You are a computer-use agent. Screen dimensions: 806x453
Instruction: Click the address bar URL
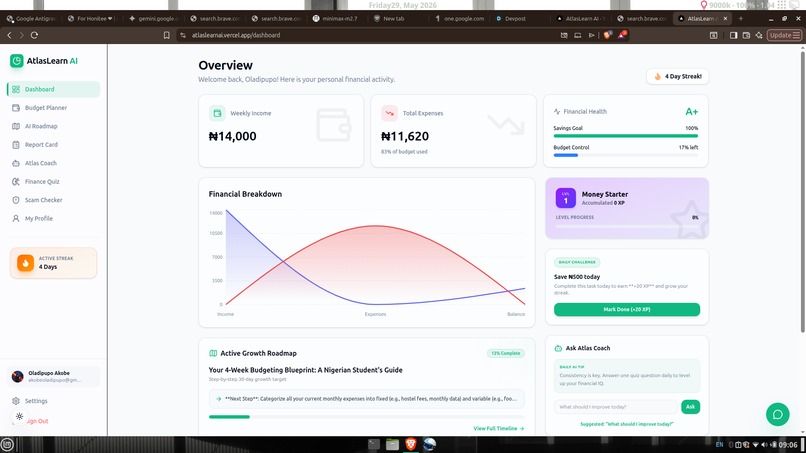pos(236,35)
